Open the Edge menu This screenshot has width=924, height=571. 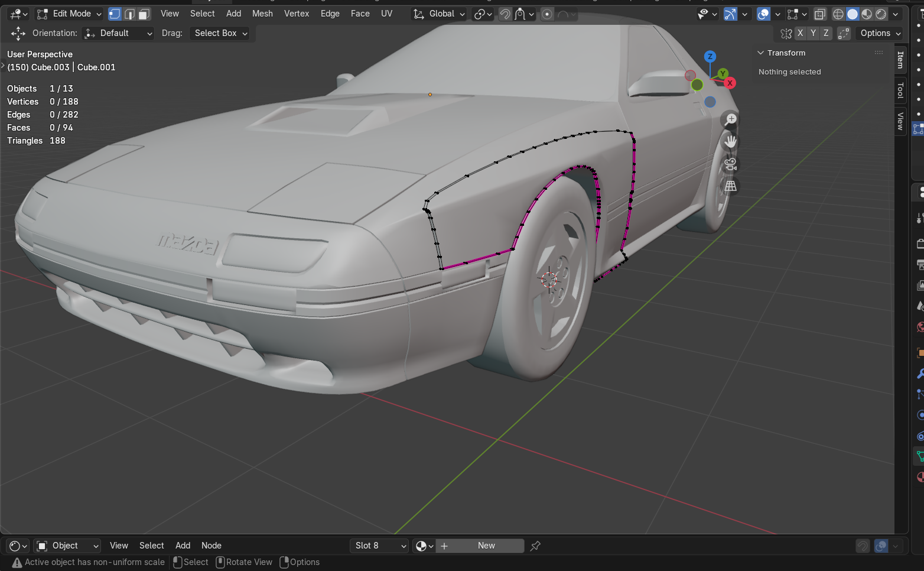(330, 14)
